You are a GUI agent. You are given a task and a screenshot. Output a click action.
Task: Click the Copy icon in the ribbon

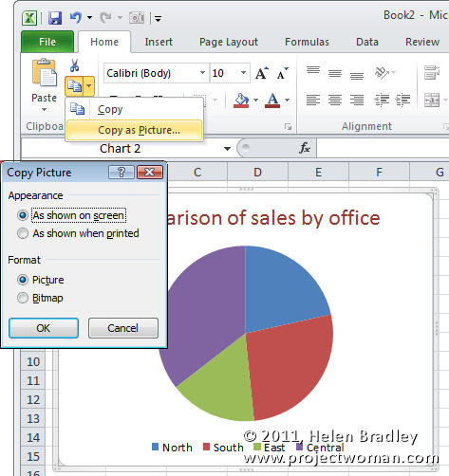tap(74, 86)
